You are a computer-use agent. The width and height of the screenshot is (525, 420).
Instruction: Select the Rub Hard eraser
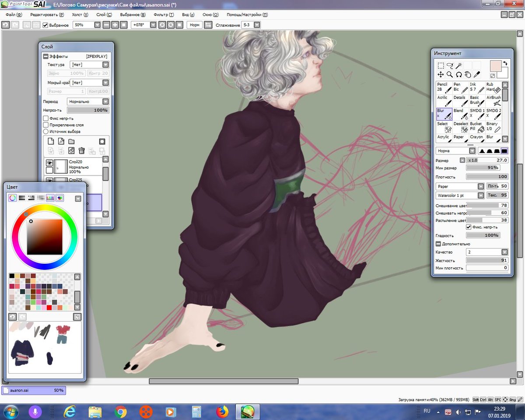(493, 87)
